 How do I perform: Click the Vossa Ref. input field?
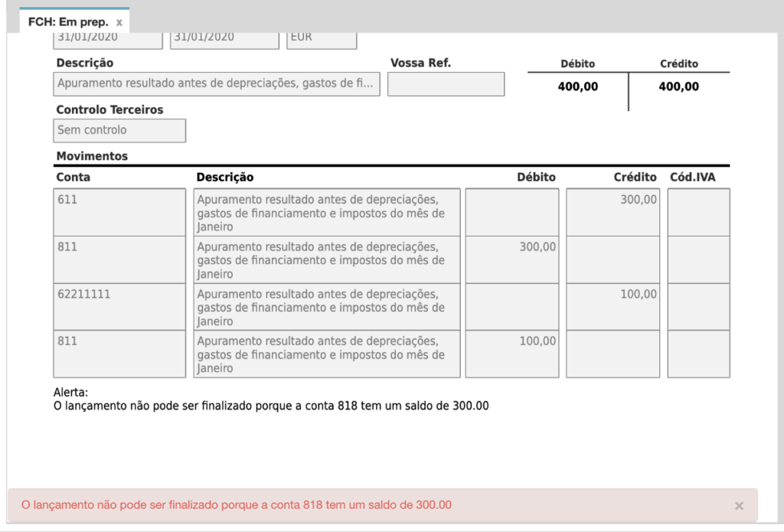[x=446, y=84]
